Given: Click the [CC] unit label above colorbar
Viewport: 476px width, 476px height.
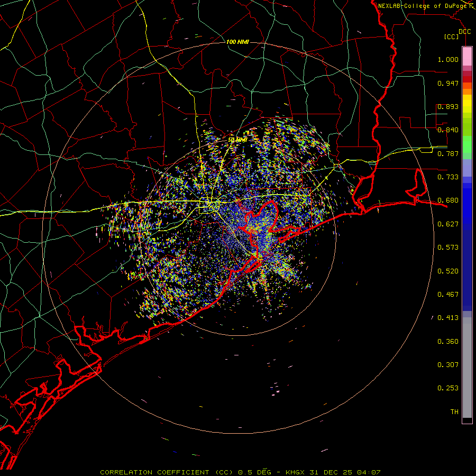Looking at the screenshot, I should (x=452, y=36).
